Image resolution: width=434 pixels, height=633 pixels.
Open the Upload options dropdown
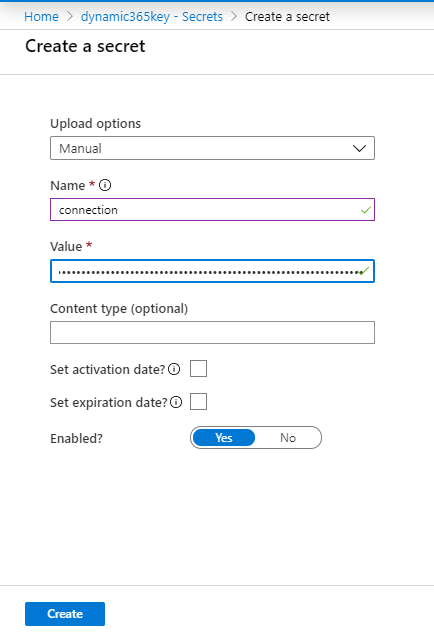pos(212,148)
